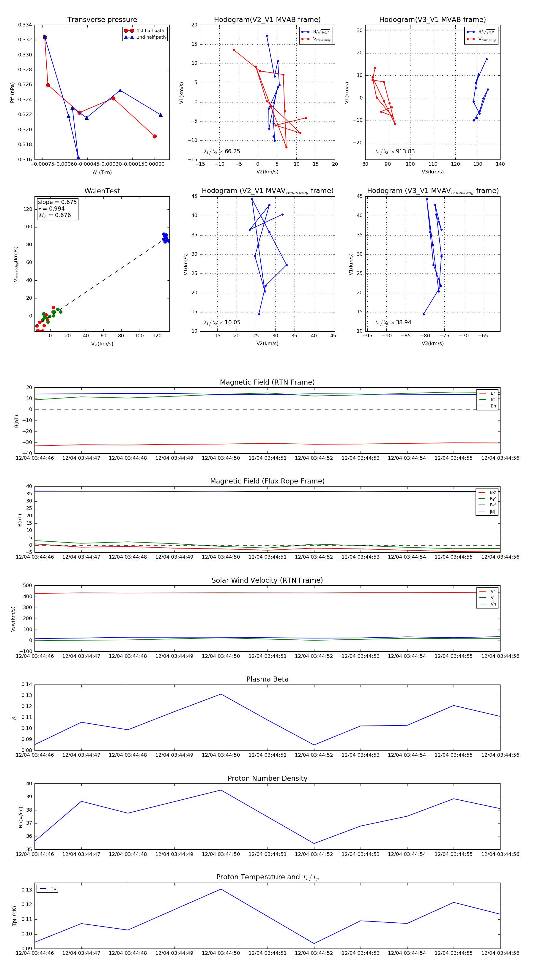The height and width of the screenshot is (980, 535).
Task: Click the By' legend entry
Action: click(x=487, y=499)
